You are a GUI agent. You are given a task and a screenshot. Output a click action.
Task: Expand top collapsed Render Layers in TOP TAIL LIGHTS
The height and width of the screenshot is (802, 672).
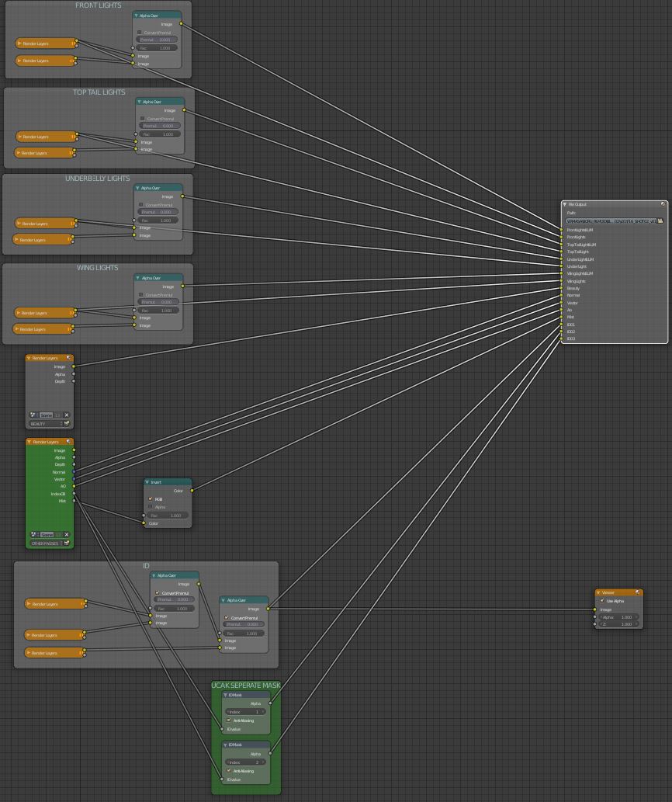point(19,137)
